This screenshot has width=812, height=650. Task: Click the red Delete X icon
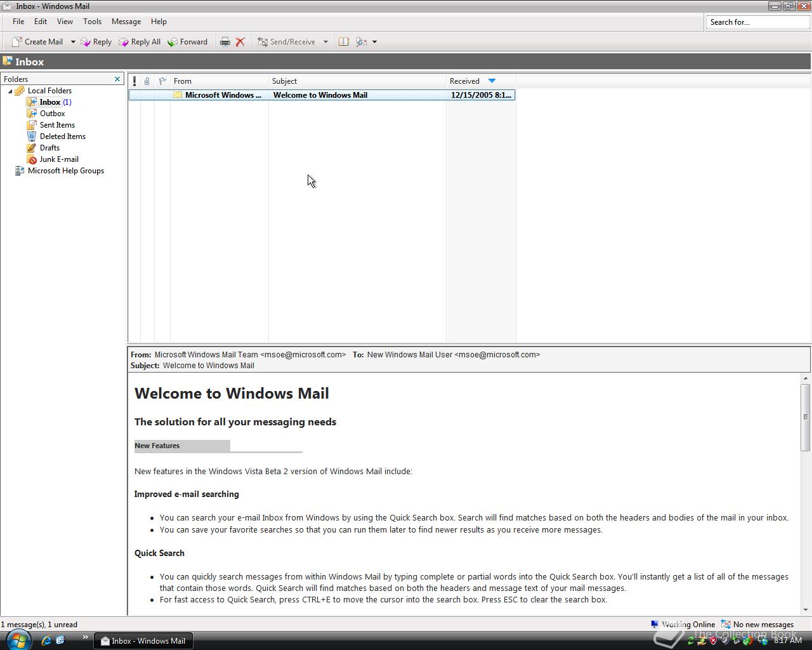240,42
